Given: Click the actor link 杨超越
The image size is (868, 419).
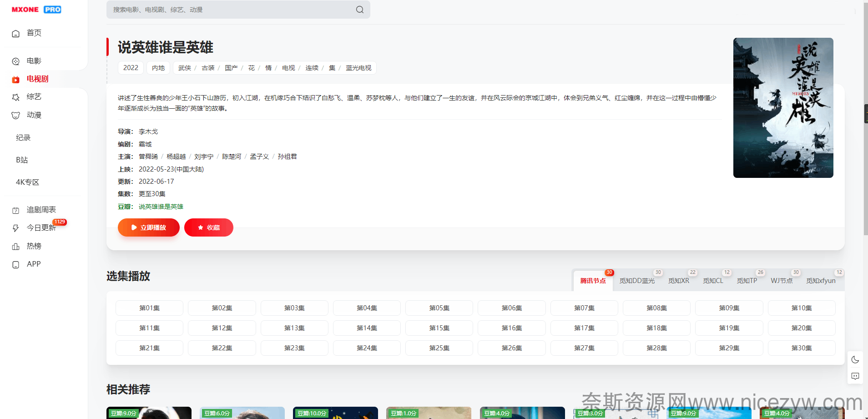Looking at the screenshot, I should pyautogui.click(x=176, y=156).
